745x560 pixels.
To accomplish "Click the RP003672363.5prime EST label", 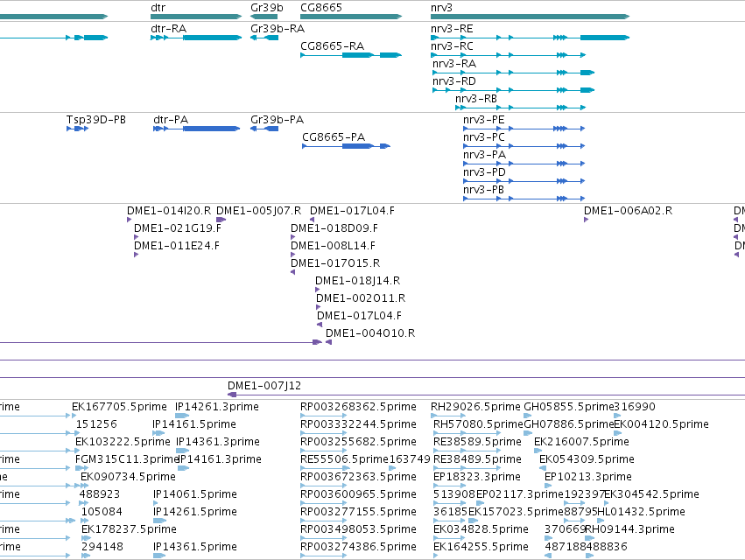I will coord(358,477).
